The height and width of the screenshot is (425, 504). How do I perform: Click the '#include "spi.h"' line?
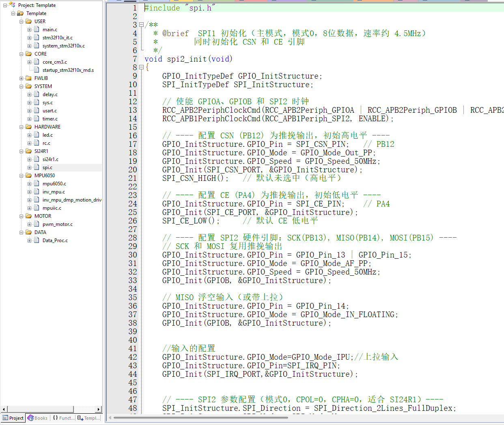[180, 8]
